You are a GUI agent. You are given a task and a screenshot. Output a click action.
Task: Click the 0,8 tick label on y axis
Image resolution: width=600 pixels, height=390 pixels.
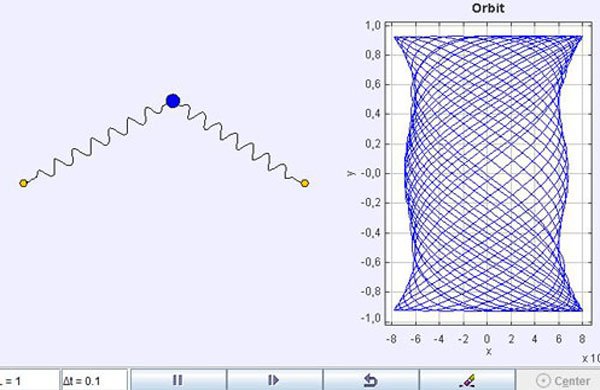[x=373, y=55]
